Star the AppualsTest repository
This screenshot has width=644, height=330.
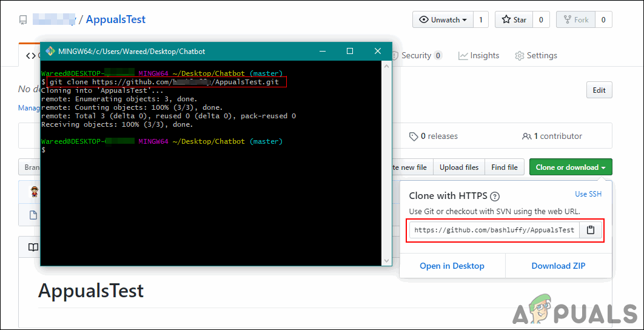coord(514,19)
